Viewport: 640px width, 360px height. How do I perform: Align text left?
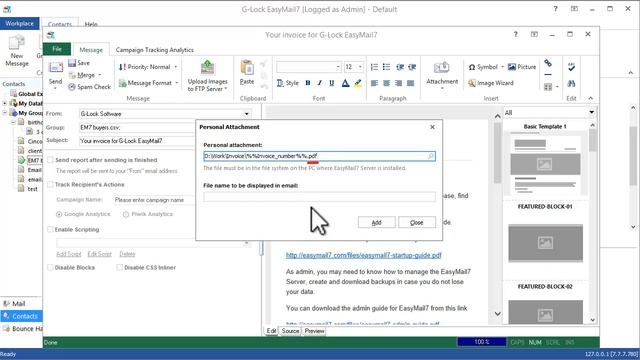(374, 83)
